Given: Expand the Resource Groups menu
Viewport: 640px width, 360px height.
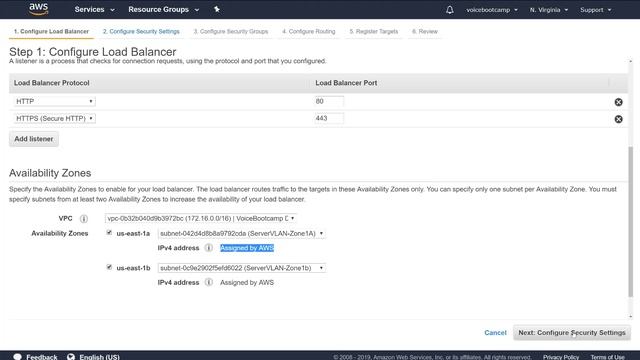Looking at the screenshot, I should tap(164, 9).
